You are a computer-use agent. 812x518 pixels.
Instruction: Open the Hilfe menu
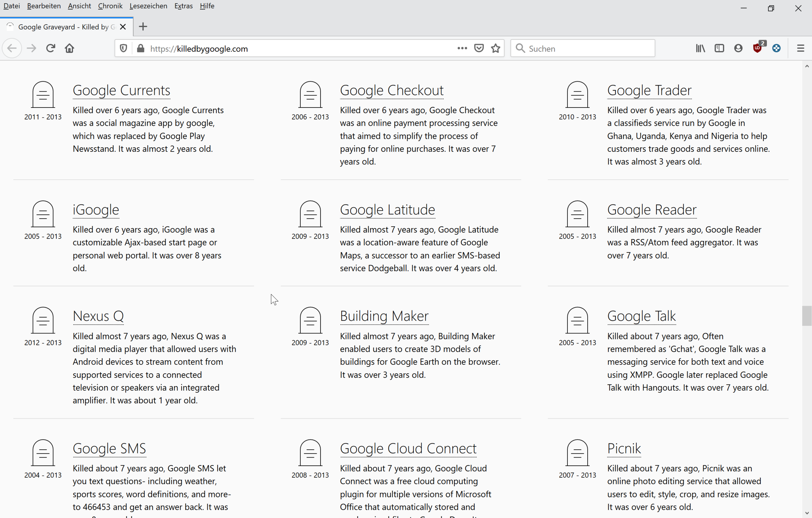[207, 6]
